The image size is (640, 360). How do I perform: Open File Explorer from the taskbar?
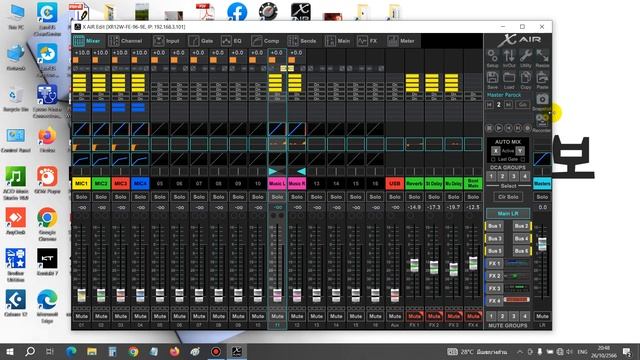click(92, 351)
